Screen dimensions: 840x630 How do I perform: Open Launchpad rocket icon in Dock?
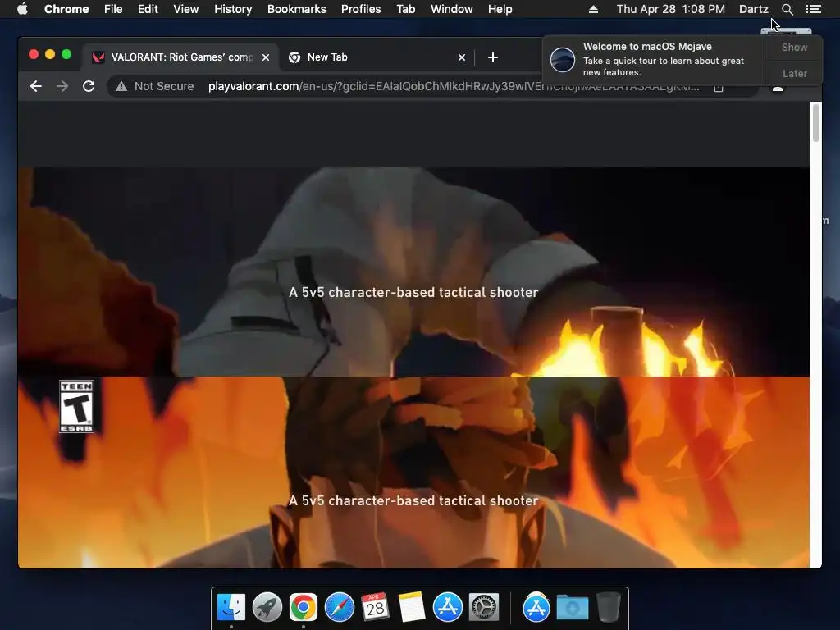coord(267,607)
